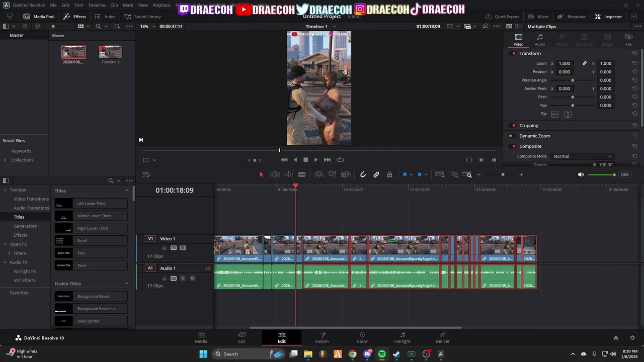Toggle the DIM audio button
The height and width of the screenshot is (362, 644).
pyautogui.click(x=624, y=174)
